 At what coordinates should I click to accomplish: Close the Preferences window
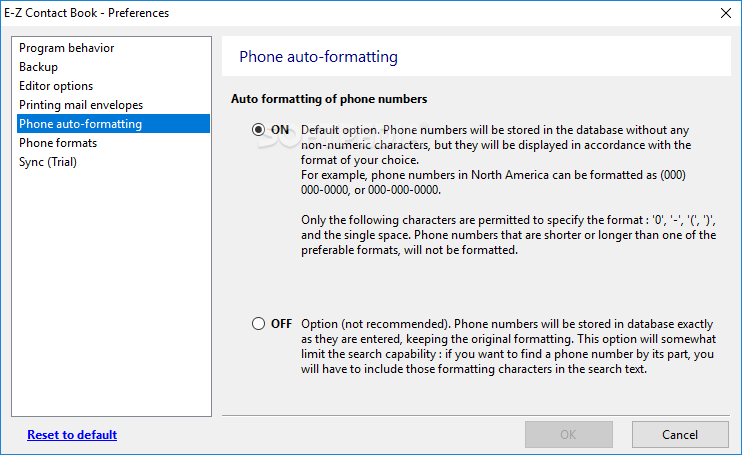[726, 13]
